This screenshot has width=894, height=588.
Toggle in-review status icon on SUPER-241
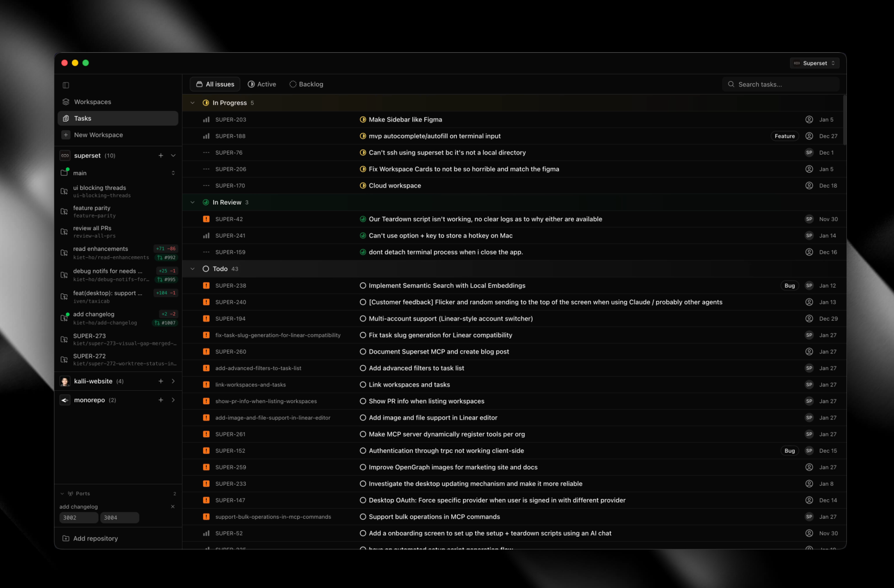pos(363,235)
